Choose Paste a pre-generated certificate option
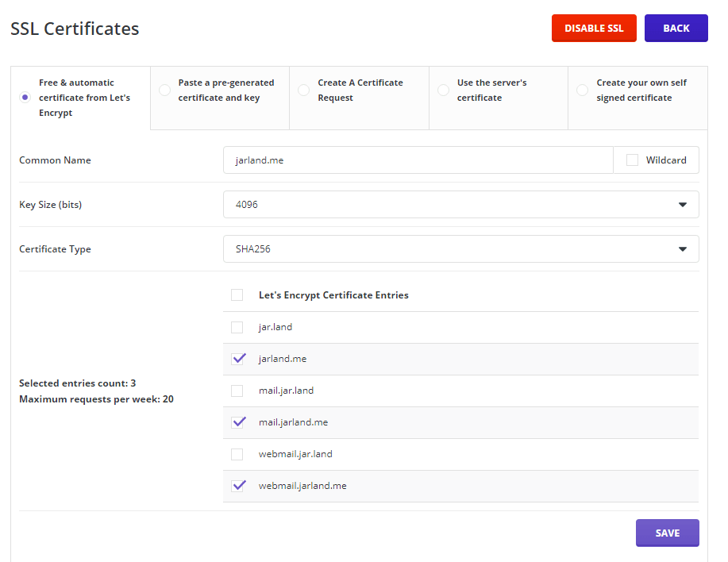728x562 pixels. pos(165,90)
